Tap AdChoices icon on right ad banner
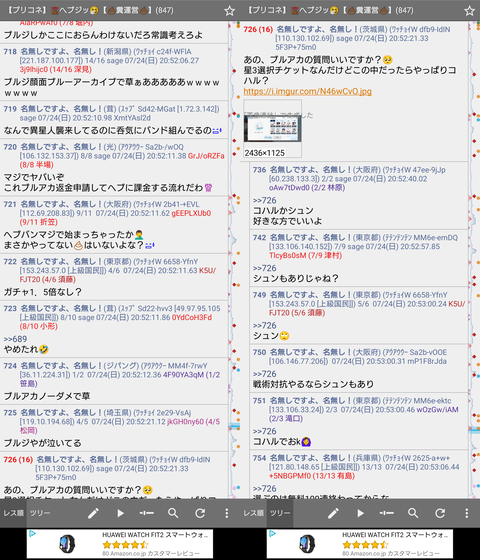480x560 pixels. [272, 534]
